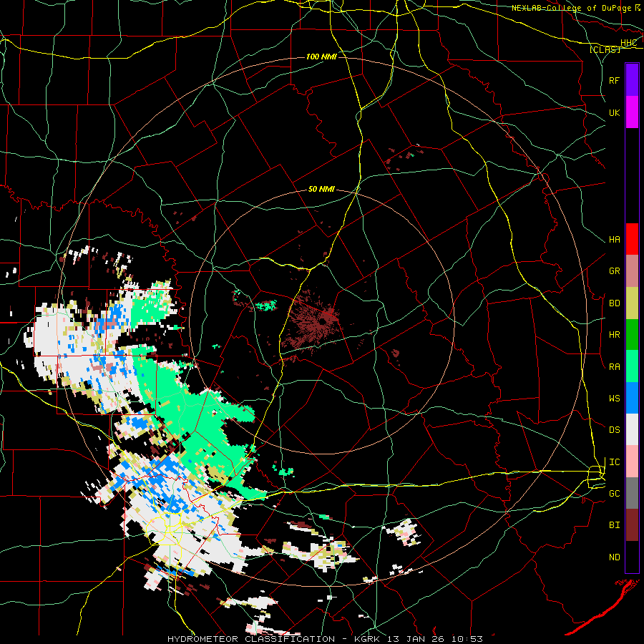Click the "BD" legend label text
This screenshot has width=644, height=644.
click(614, 303)
